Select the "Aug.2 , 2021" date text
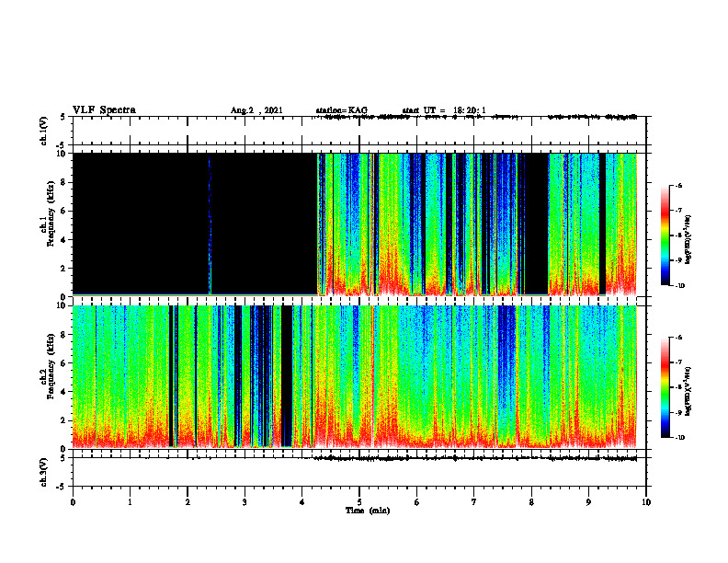The image size is (728, 563). coord(256,110)
